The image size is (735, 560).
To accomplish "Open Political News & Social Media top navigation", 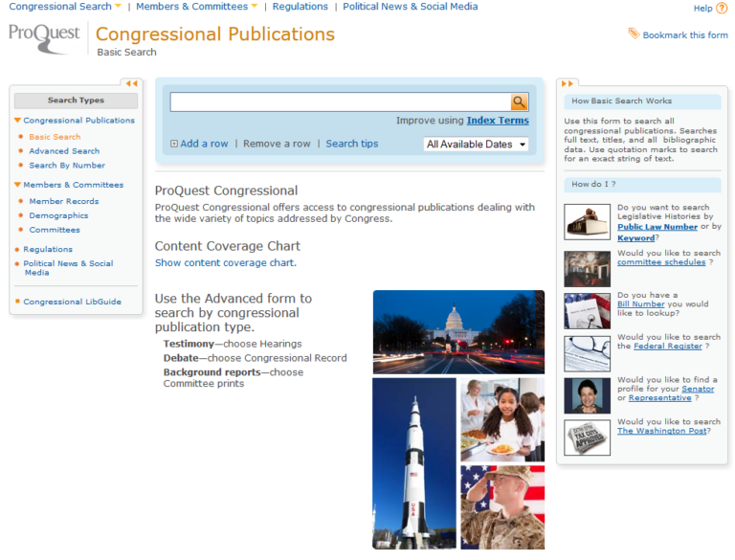I will 411,7.
